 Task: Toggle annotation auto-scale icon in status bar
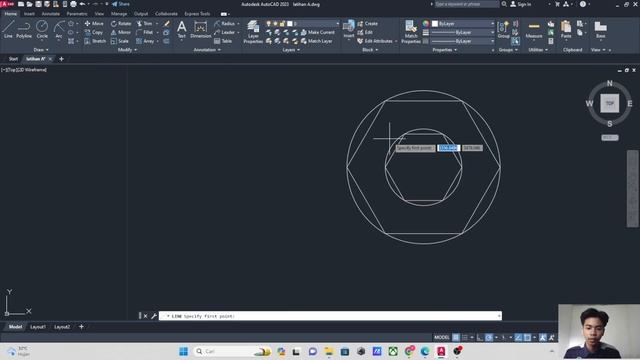tap(551, 338)
